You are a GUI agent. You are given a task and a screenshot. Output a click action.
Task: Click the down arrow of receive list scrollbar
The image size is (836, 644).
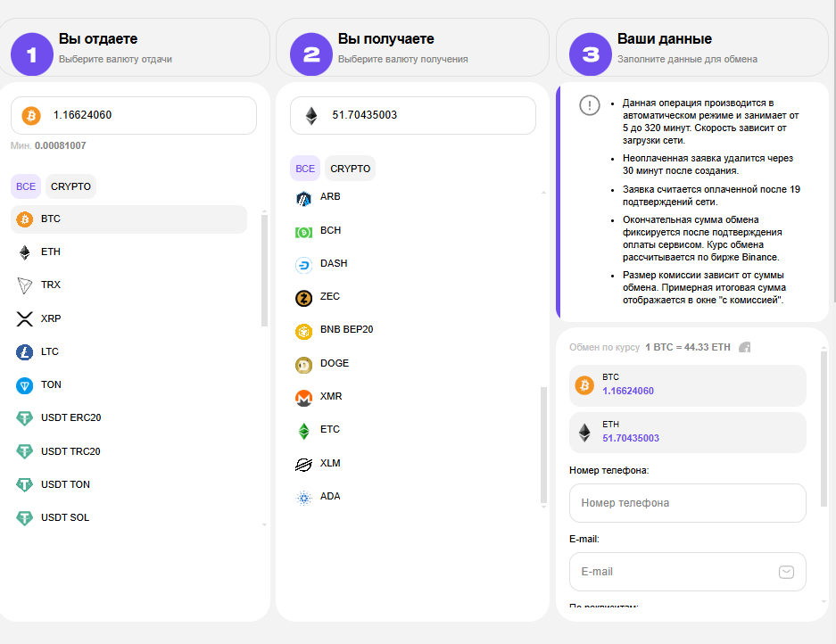point(543,509)
